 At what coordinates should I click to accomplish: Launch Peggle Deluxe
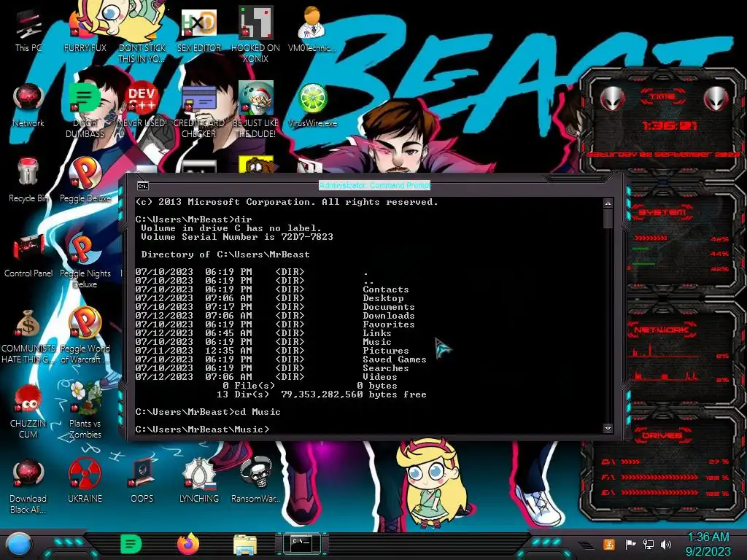point(85,181)
